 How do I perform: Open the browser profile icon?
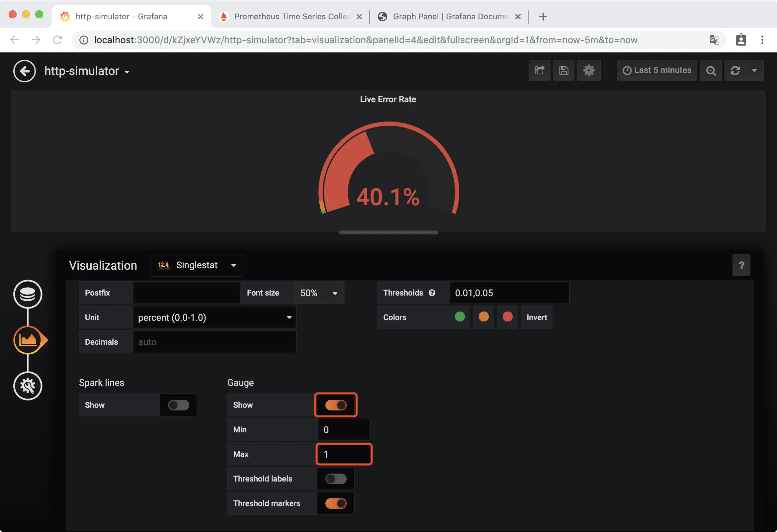pos(741,40)
